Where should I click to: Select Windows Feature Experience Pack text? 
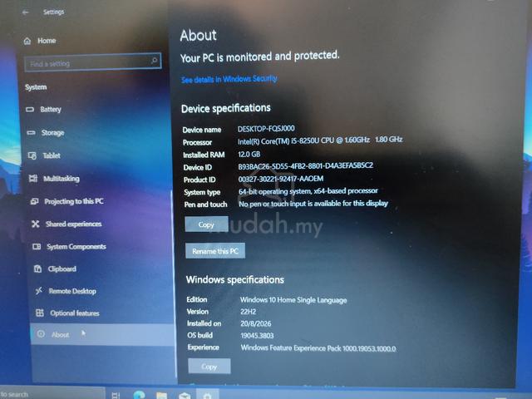318,348
